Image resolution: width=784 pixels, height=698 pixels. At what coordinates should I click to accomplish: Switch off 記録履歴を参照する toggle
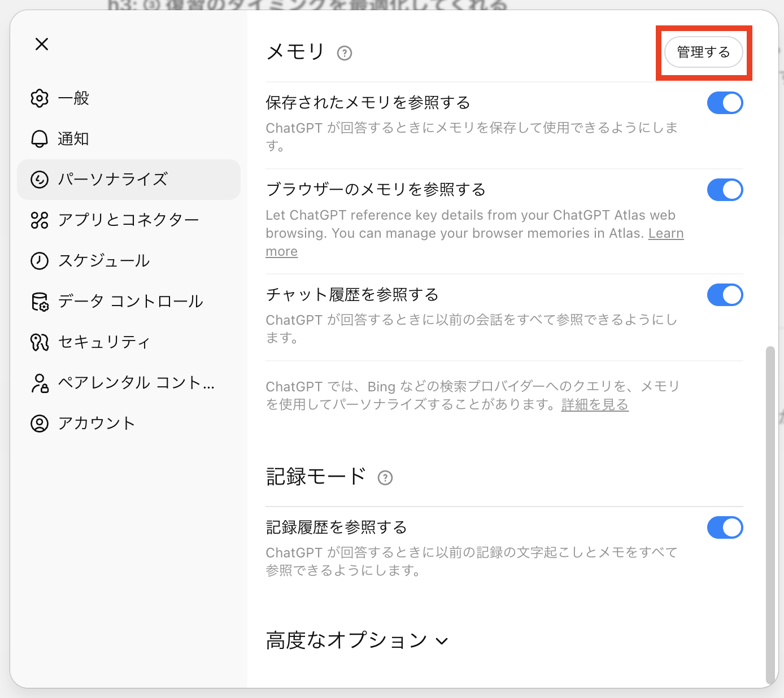click(x=725, y=528)
